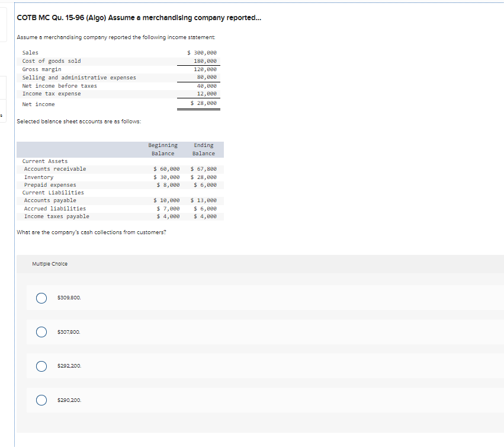Click the Income tax expense value 12,000
Screen dimensions: 504x447
[x=207, y=94]
